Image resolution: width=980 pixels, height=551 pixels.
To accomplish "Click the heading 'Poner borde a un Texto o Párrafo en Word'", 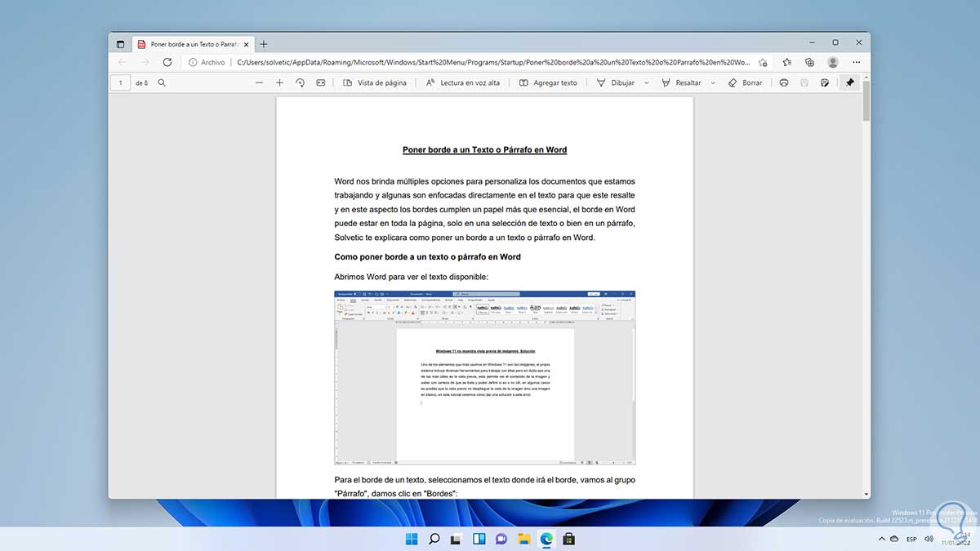I will 484,149.
